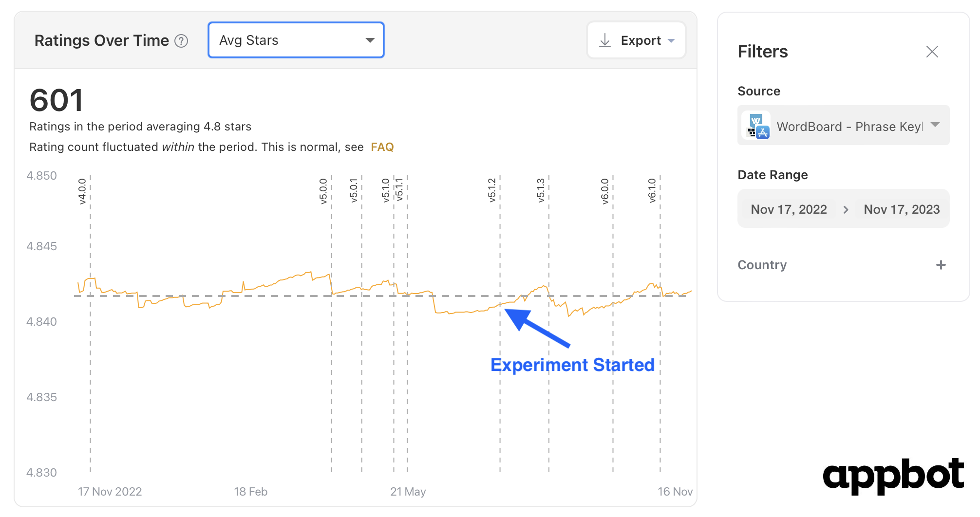Click the Export button
980x517 pixels.
[x=636, y=40]
